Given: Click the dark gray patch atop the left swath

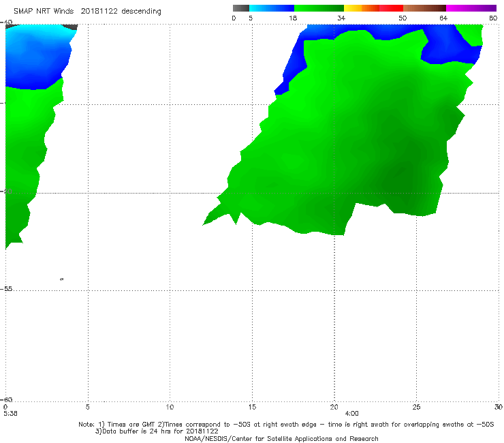Looking at the screenshot, I should [70, 27].
